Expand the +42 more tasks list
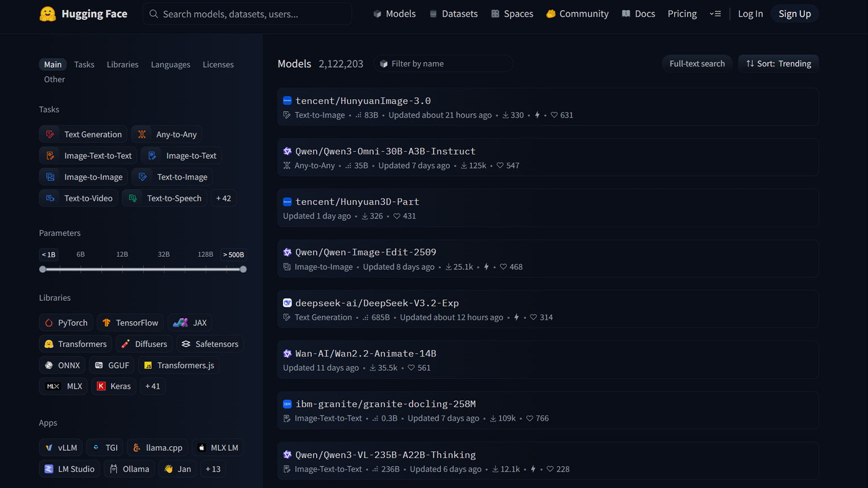The width and height of the screenshot is (868, 488). point(223,198)
